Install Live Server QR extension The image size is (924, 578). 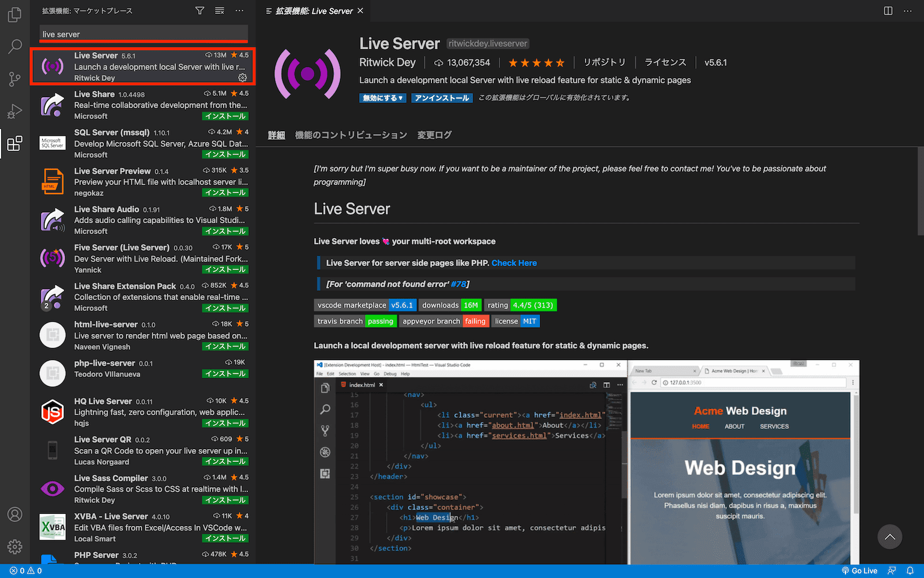225,461
